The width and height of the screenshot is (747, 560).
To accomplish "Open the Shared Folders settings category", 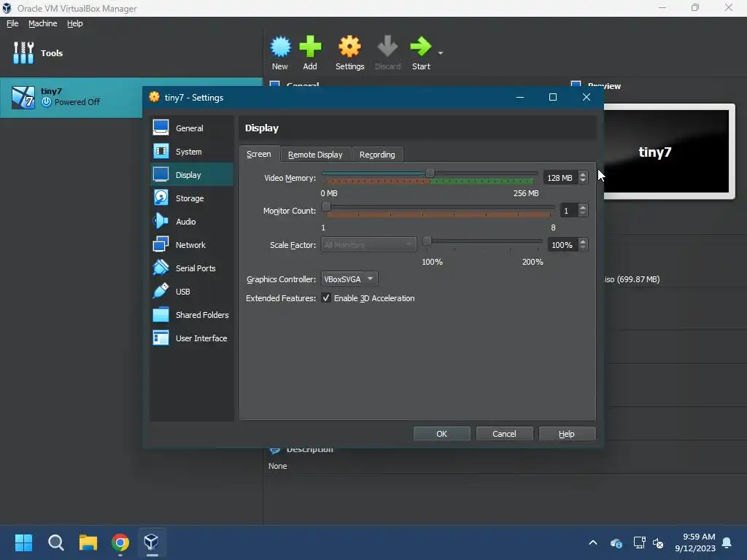I will tap(192, 315).
